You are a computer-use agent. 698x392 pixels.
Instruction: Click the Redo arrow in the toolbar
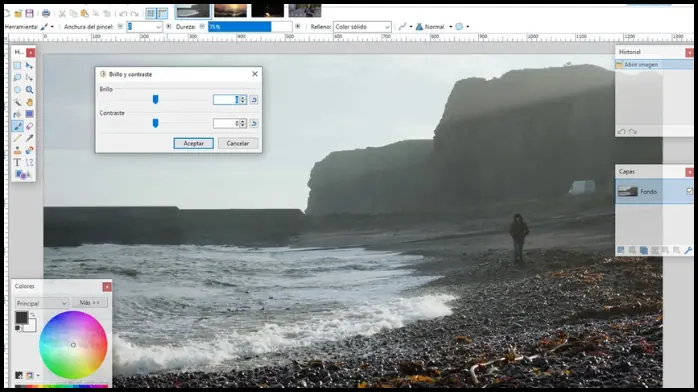point(134,14)
